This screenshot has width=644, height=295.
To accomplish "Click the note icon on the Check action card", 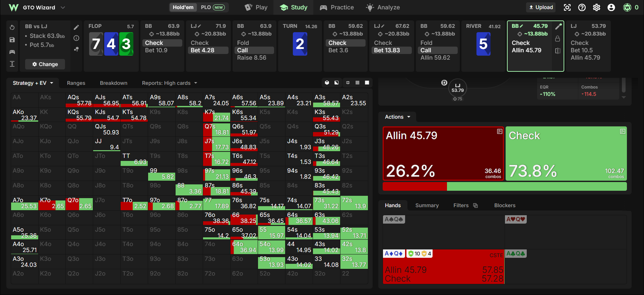I will tap(623, 131).
